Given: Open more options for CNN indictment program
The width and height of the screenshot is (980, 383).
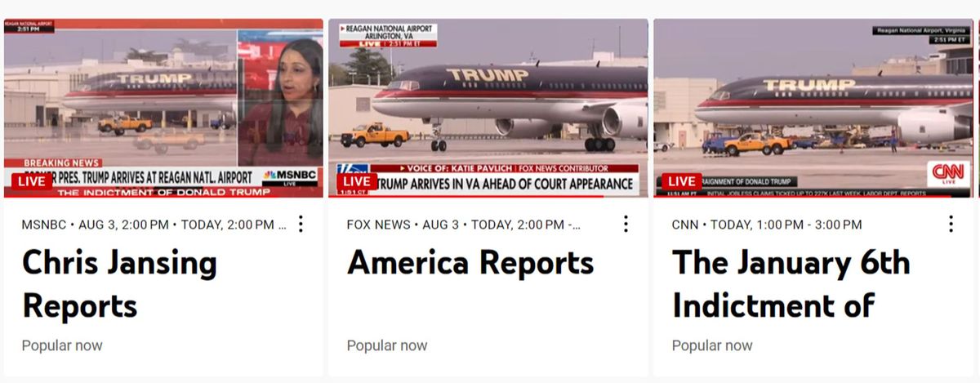Looking at the screenshot, I should tap(951, 224).
